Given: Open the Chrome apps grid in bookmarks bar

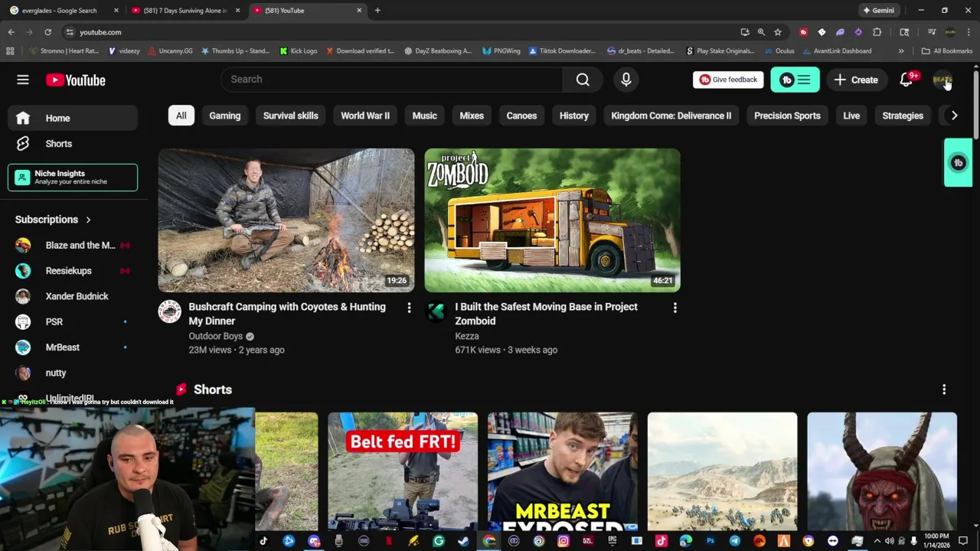Looking at the screenshot, I should (x=10, y=51).
